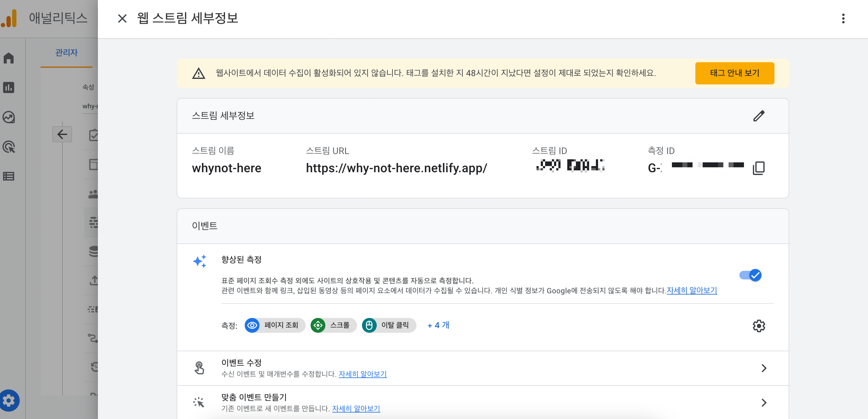Click the 맞춤 이벤트 만들기 title
The height and width of the screenshot is (419, 868).
coord(254,397)
